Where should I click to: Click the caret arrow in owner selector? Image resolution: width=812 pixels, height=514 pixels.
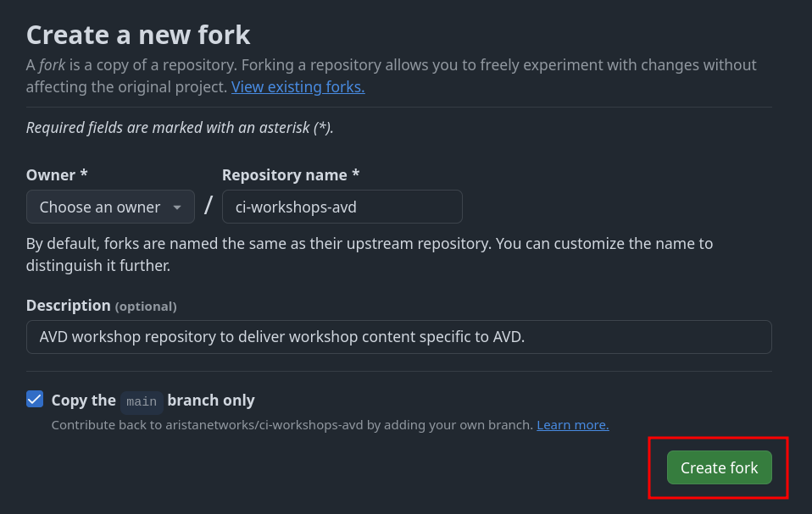[x=177, y=207]
